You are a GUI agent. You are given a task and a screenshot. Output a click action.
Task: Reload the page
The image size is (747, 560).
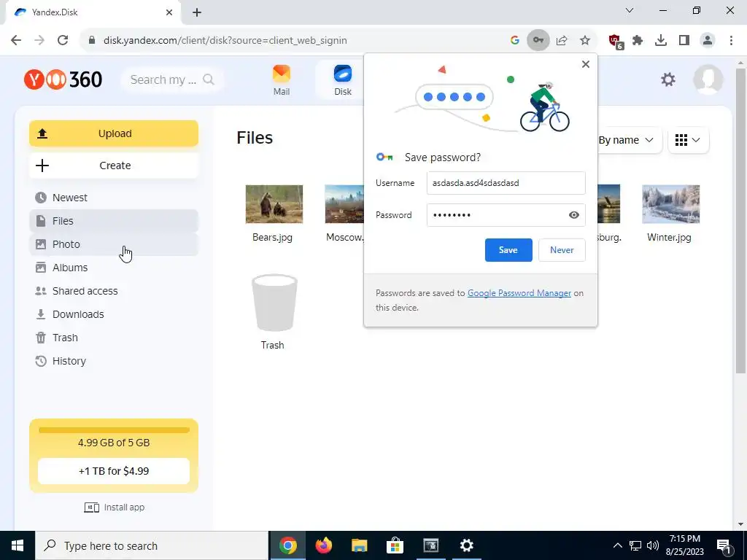coord(63,41)
